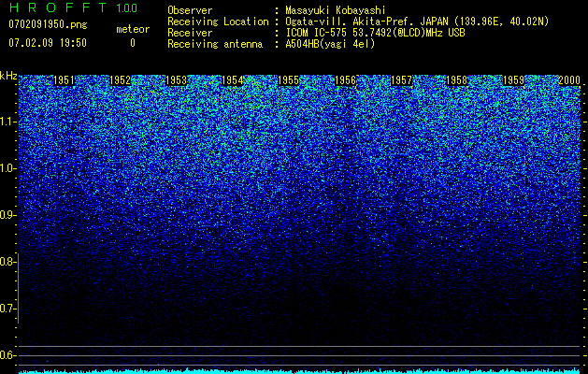
Task: Click the Receiving antenna field label
Action: tap(215, 44)
